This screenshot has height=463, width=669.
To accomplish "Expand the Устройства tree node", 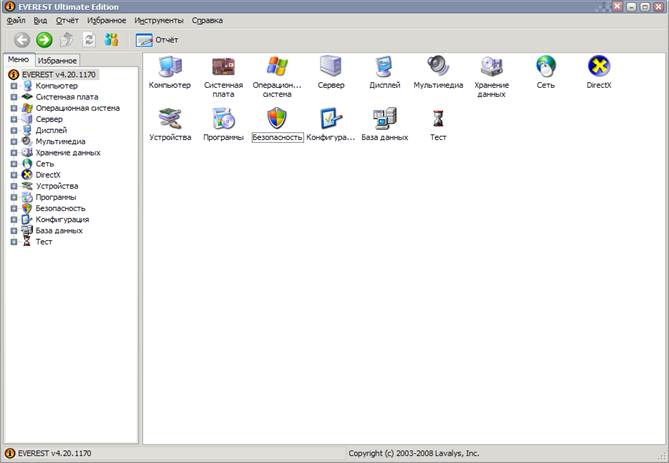I will [x=14, y=186].
